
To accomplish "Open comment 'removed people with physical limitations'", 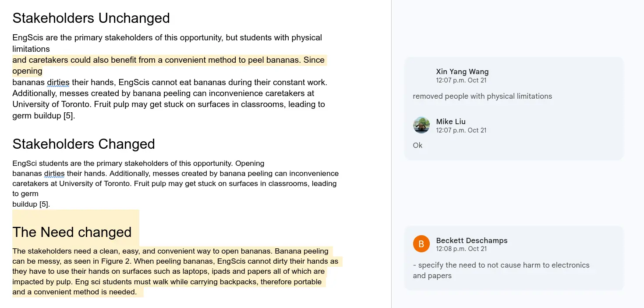I will coord(482,96).
